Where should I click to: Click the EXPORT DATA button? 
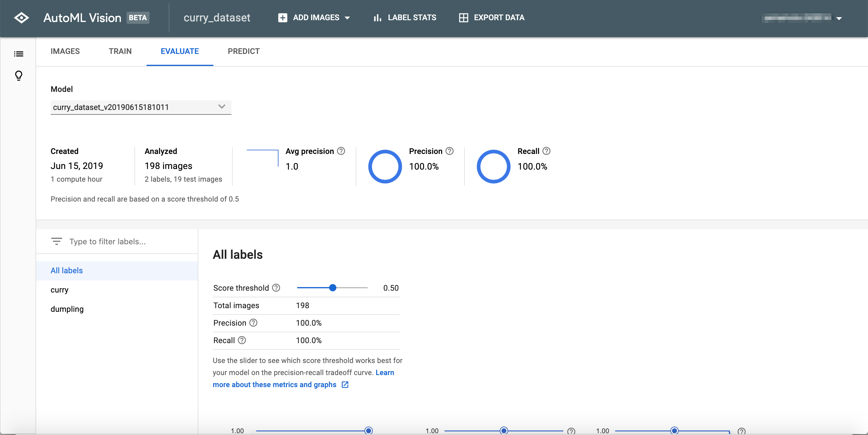pyautogui.click(x=491, y=17)
